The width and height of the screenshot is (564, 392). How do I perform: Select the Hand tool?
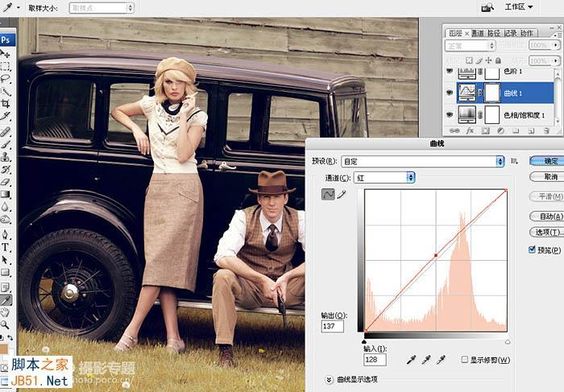click(x=6, y=312)
